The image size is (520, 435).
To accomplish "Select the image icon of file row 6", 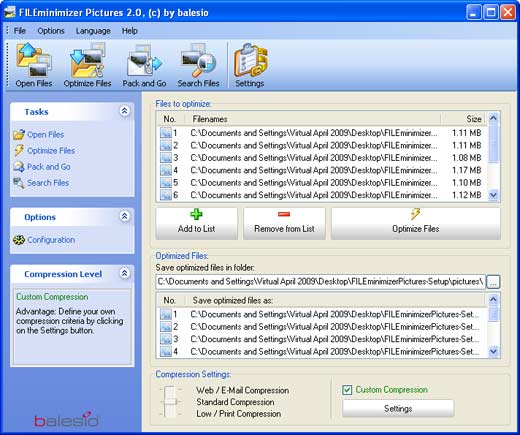I will (x=166, y=195).
